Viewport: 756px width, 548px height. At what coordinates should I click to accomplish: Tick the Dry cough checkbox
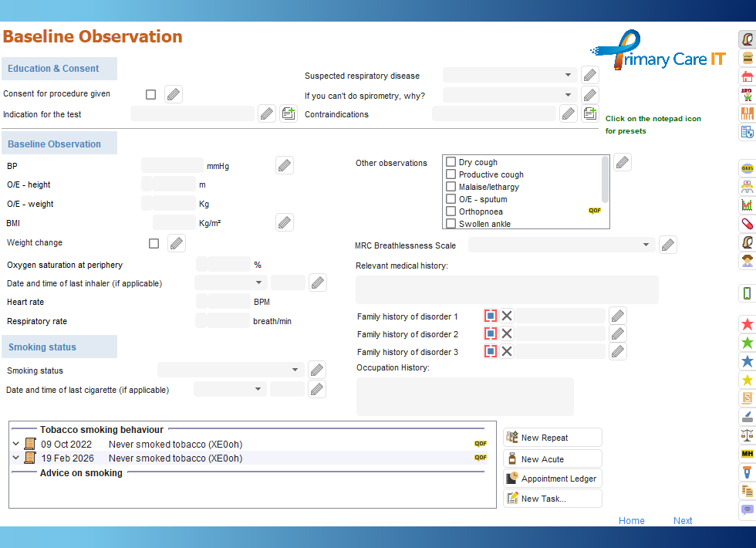(x=451, y=162)
